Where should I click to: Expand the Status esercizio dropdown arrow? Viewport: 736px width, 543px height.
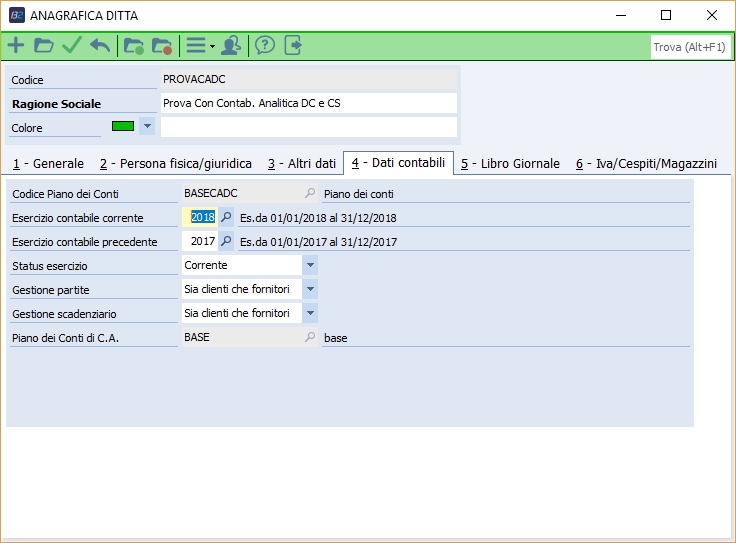pyautogui.click(x=310, y=265)
